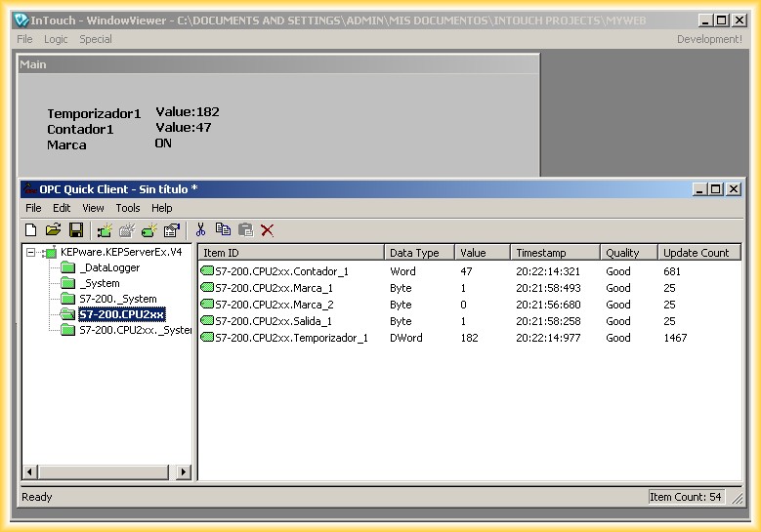Select the _DataLogger group in tree
761x532 pixels.
[x=109, y=267]
